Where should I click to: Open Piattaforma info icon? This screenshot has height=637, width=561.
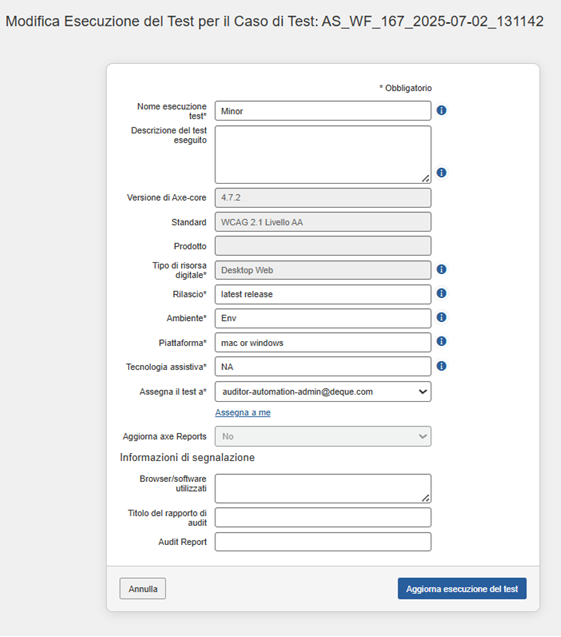coord(442,341)
